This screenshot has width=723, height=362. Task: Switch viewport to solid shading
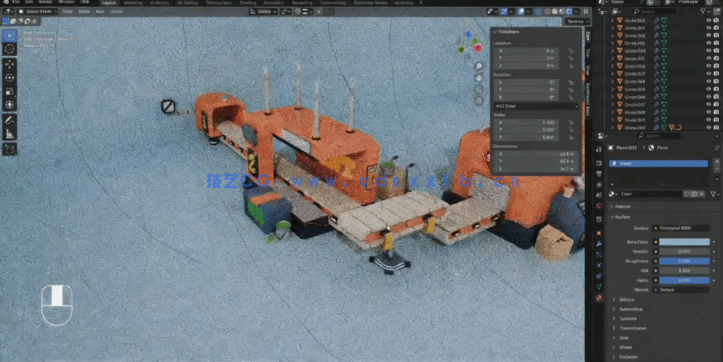(x=555, y=11)
